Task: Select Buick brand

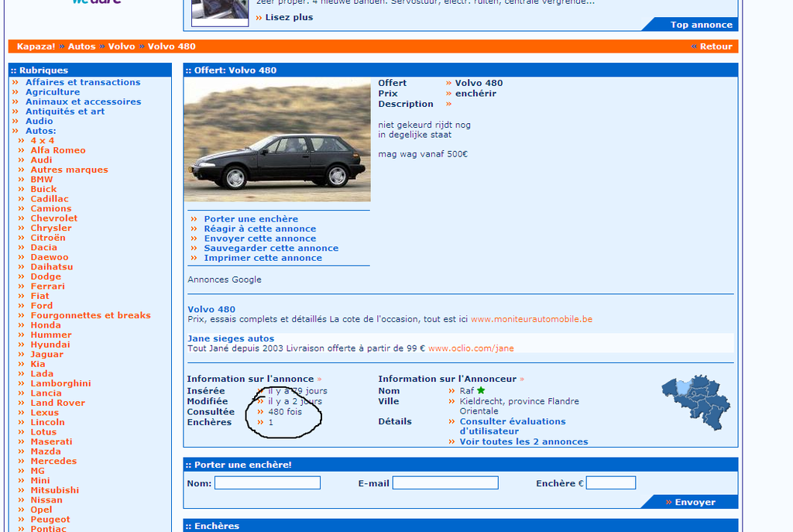Action: [x=43, y=189]
